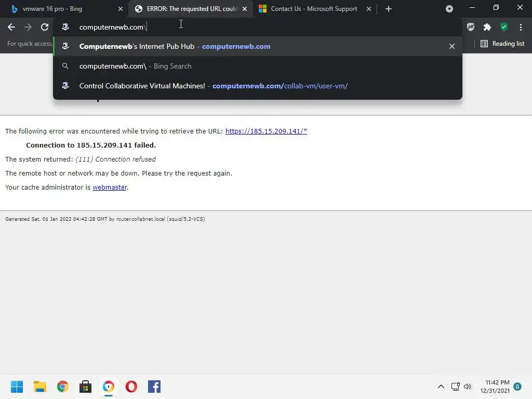Click the forward navigation arrow
Viewport: 532px width, 399px height.
28,27
